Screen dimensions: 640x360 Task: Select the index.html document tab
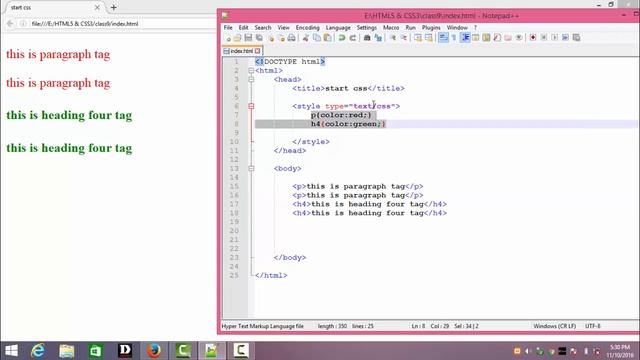coord(242,51)
